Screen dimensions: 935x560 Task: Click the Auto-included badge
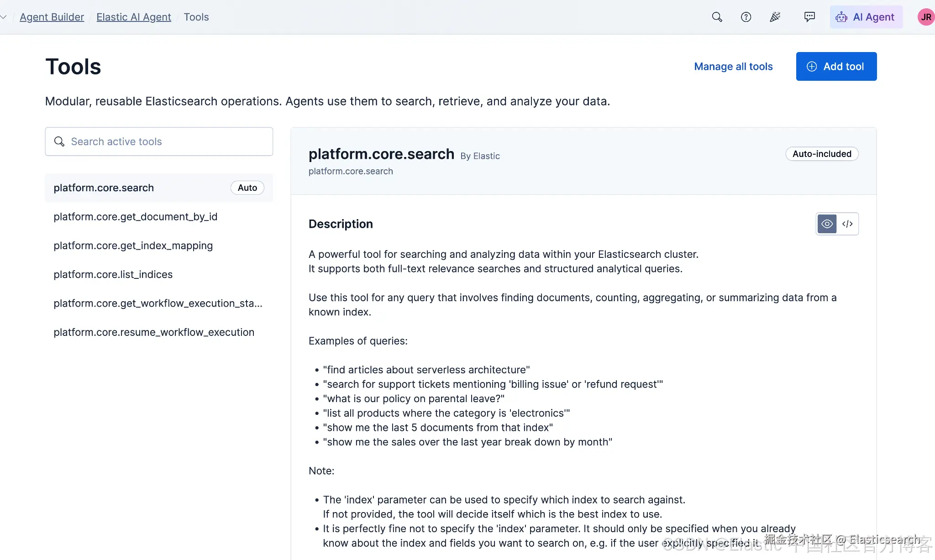point(822,154)
